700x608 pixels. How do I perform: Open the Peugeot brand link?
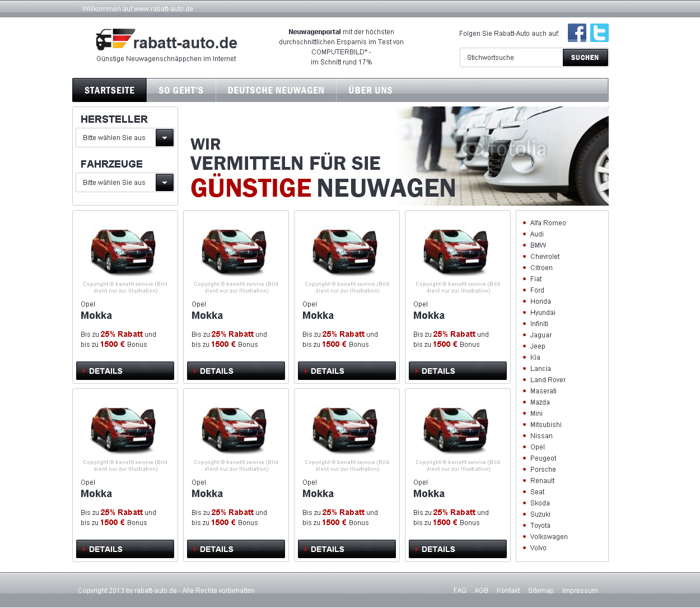point(543,458)
